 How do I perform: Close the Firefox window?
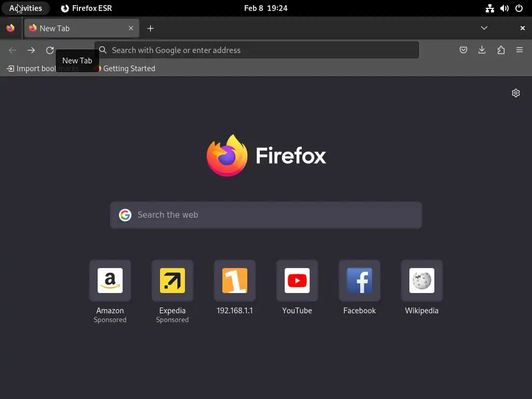coord(523,28)
